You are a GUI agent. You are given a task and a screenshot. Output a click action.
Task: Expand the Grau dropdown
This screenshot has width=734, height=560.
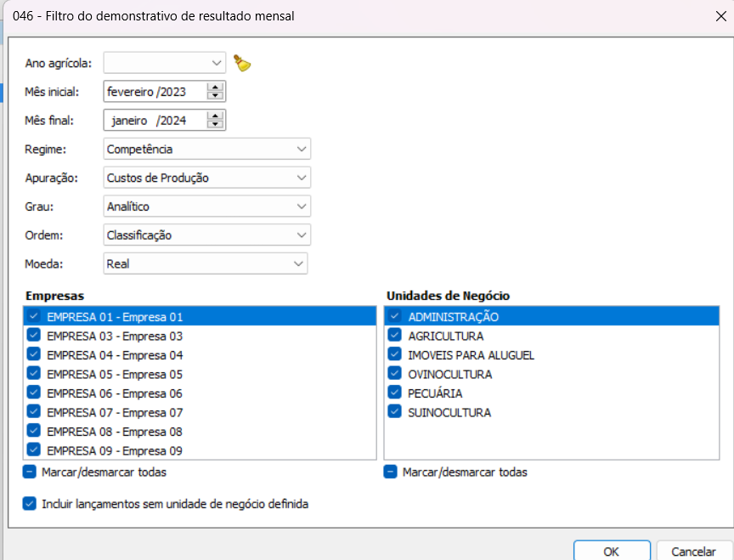(302, 206)
